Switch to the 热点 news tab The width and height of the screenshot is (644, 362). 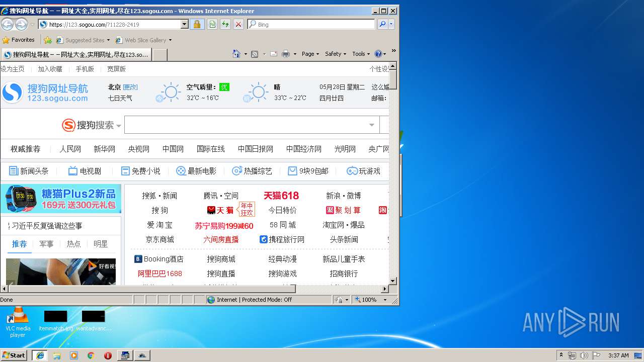pos(73,244)
